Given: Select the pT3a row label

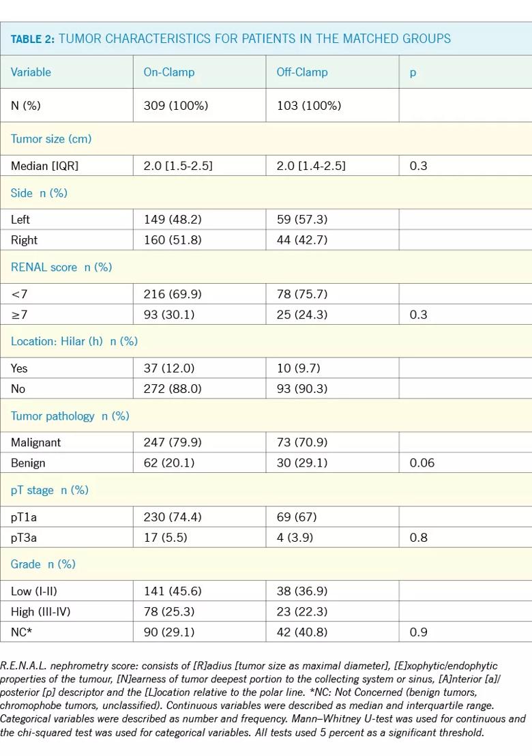Looking at the screenshot, I should (24, 537).
